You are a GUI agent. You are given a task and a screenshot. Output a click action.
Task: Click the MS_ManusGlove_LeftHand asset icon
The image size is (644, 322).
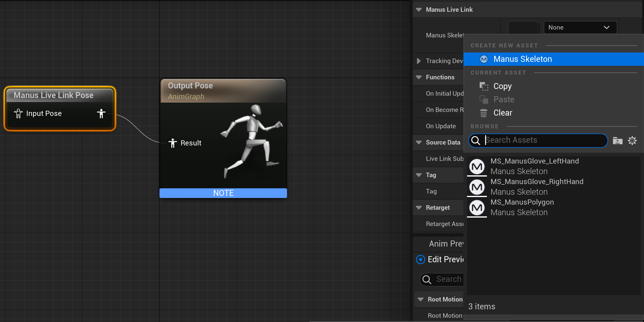pyautogui.click(x=477, y=166)
